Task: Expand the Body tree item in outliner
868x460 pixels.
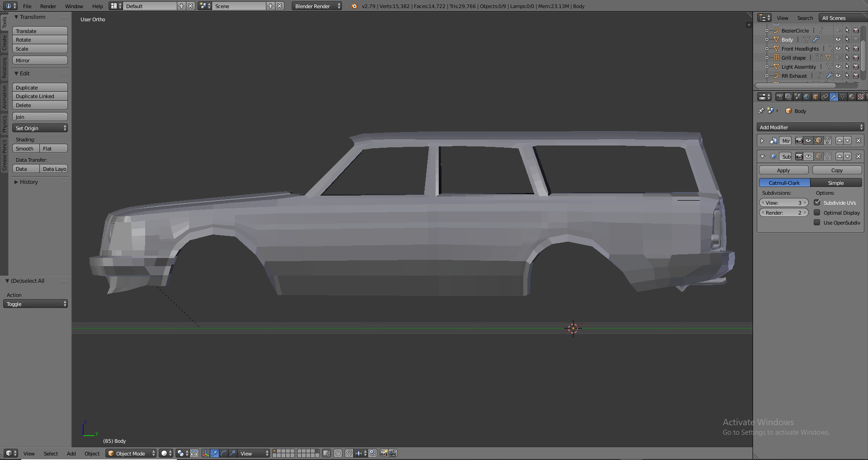Action: (767, 40)
